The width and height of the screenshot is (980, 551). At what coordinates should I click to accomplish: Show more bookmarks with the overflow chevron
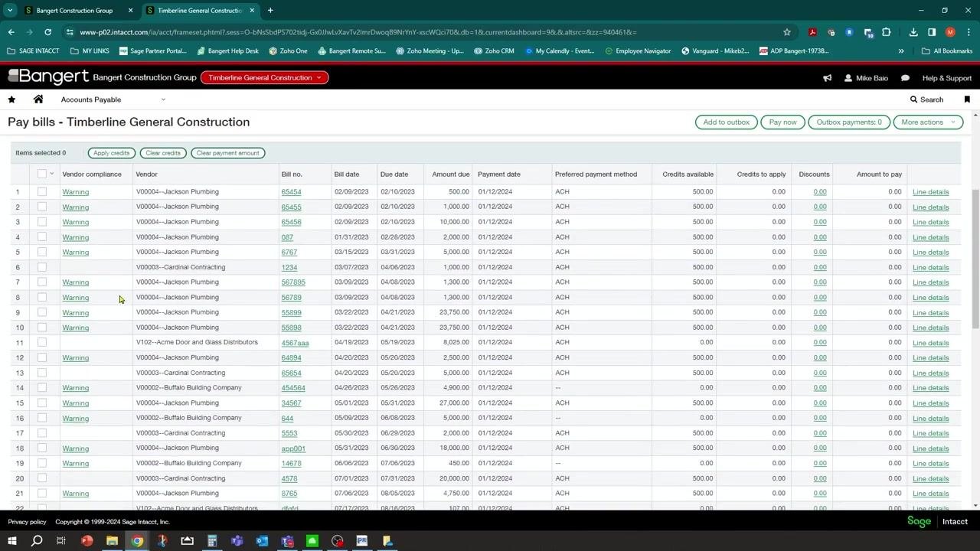(901, 51)
